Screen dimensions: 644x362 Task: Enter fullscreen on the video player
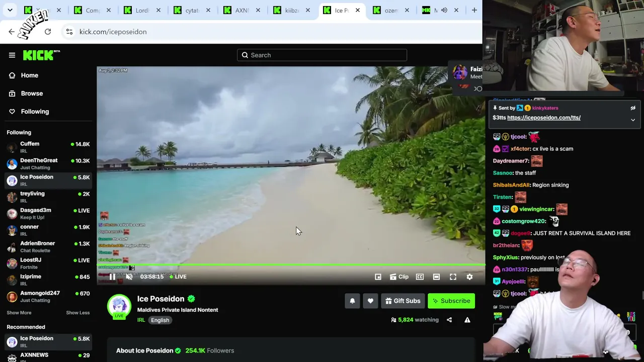[453, 277]
